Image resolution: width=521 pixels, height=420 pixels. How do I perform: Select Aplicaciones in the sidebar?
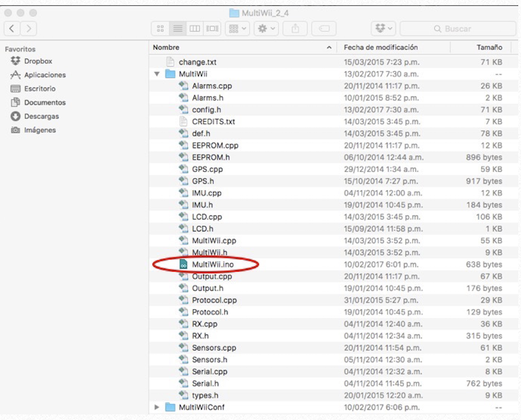45,75
